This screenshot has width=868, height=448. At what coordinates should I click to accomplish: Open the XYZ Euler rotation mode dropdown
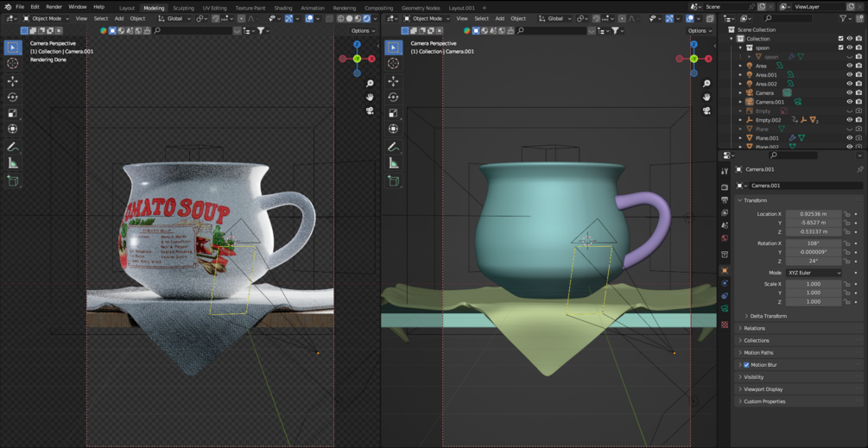pyautogui.click(x=814, y=273)
